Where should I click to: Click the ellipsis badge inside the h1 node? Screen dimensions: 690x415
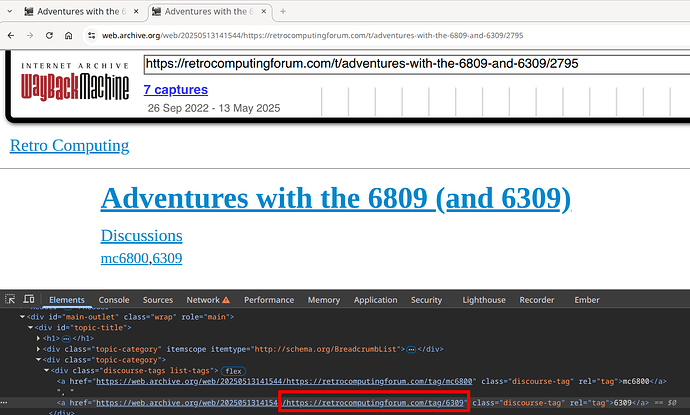click(x=66, y=338)
